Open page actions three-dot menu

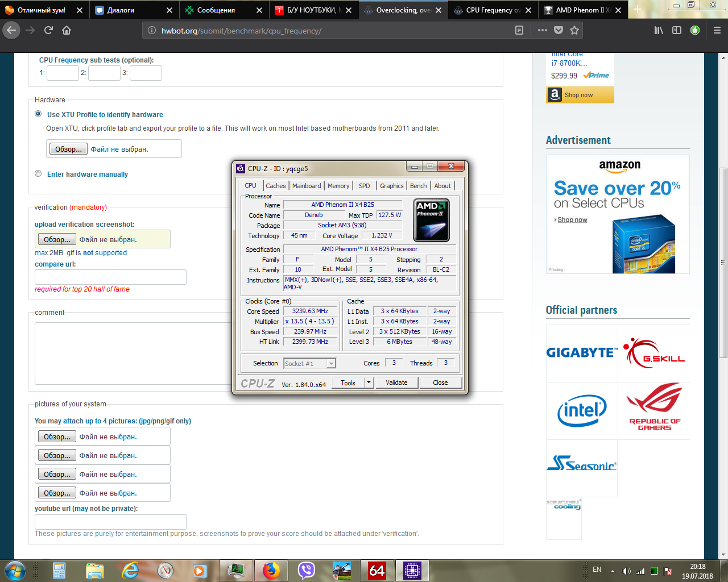543,30
